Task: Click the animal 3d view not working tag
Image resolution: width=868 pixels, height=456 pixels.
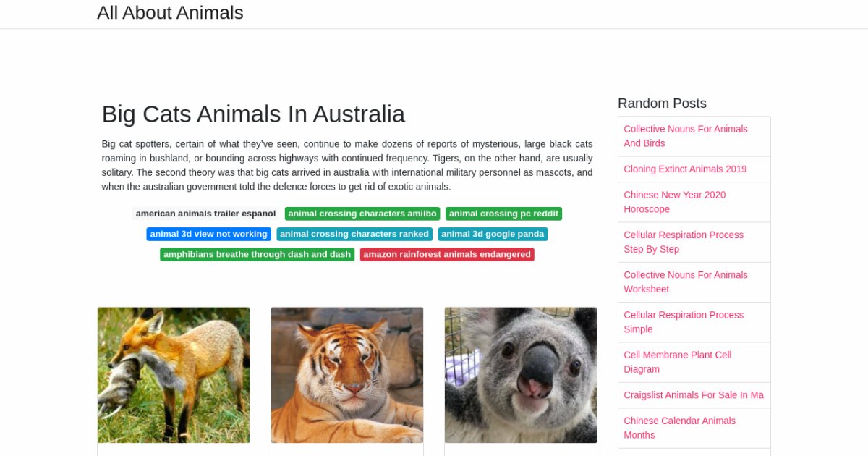Action: [208, 234]
